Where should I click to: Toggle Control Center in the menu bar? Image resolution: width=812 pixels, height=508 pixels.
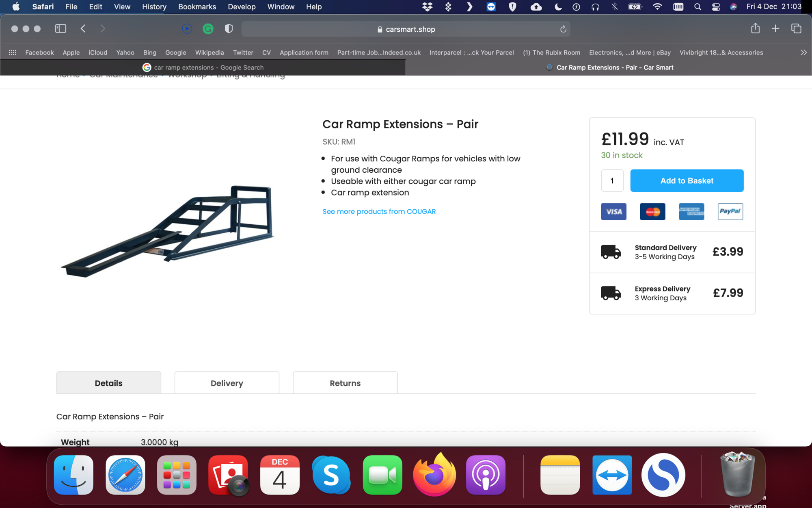click(716, 7)
